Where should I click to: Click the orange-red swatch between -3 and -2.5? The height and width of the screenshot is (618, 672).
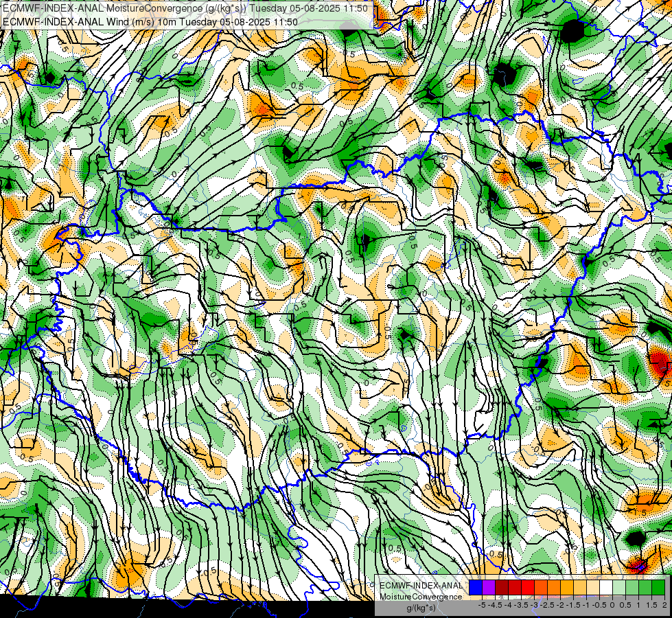tap(541, 587)
